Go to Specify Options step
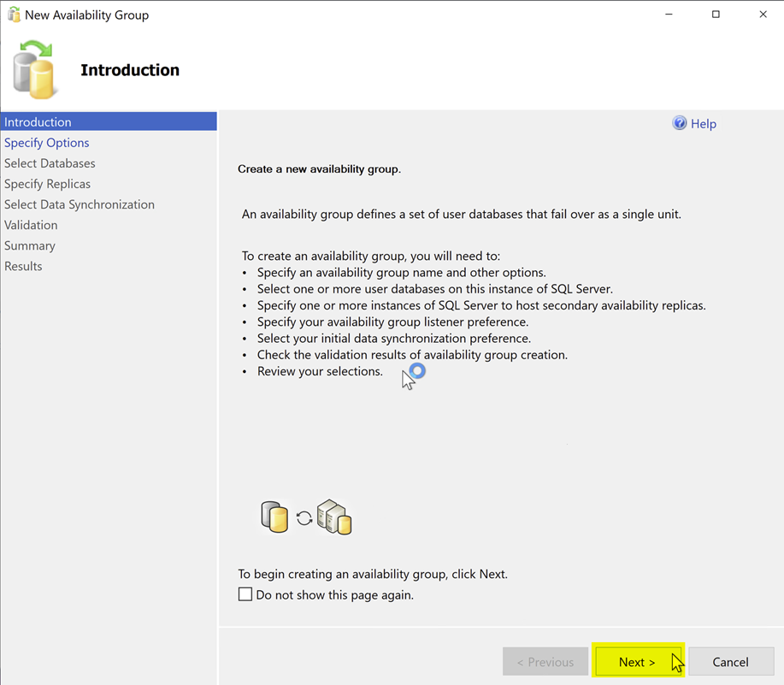This screenshot has width=784, height=685. click(x=46, y=143)
